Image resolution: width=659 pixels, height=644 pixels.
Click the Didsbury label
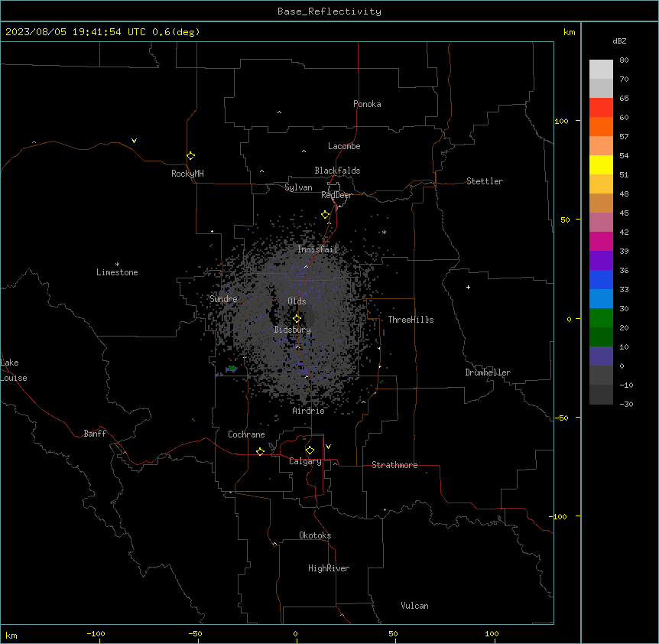click(293, 330)
